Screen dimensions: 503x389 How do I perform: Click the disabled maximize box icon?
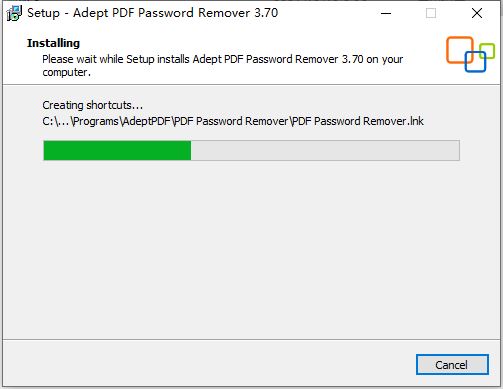[x=431, y=13]
